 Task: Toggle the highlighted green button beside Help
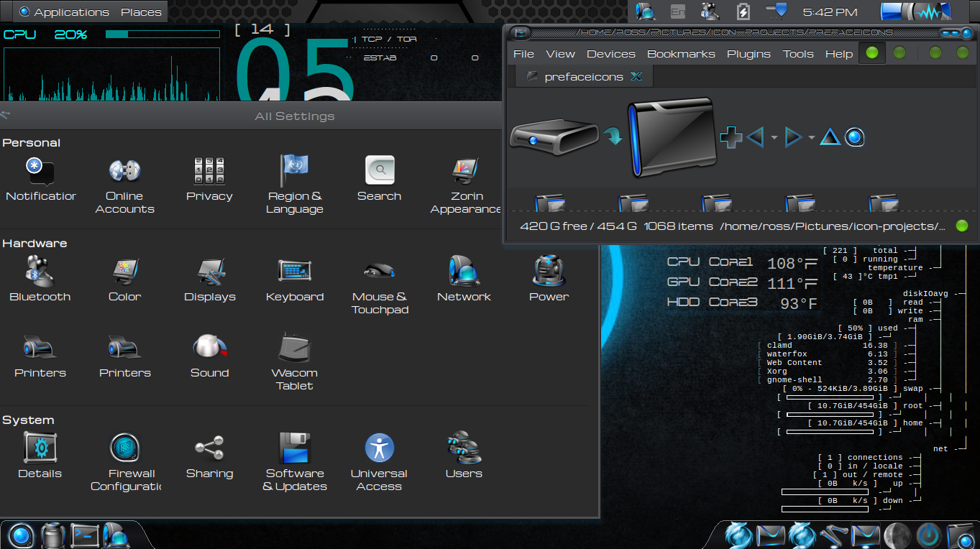872,53
